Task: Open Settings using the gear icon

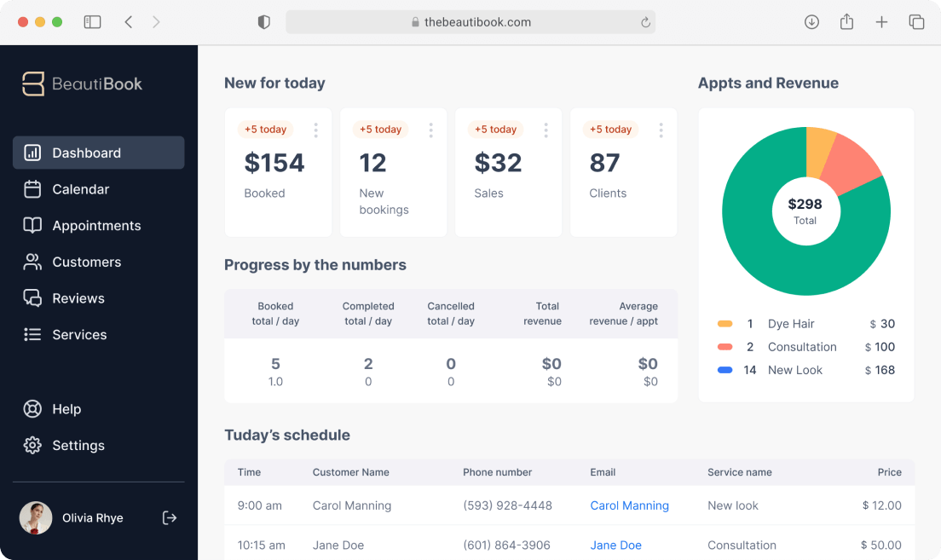Action: coord(32,445)
